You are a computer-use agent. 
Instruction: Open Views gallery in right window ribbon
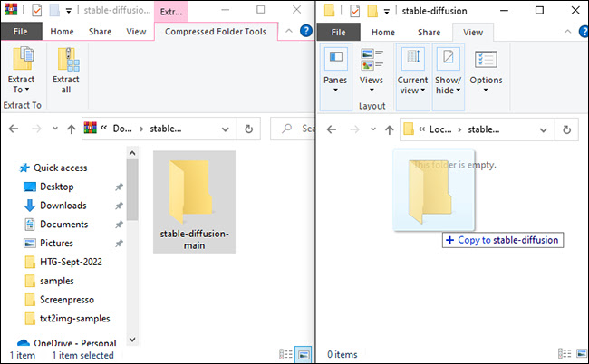pyautogui.click(x=372, y=70)
